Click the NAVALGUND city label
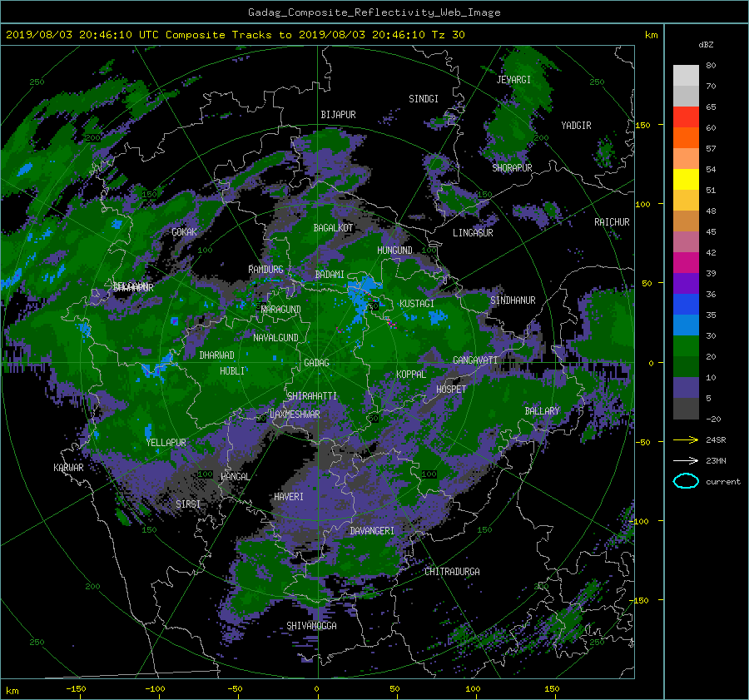749x700 pixels. coord(275,338)
